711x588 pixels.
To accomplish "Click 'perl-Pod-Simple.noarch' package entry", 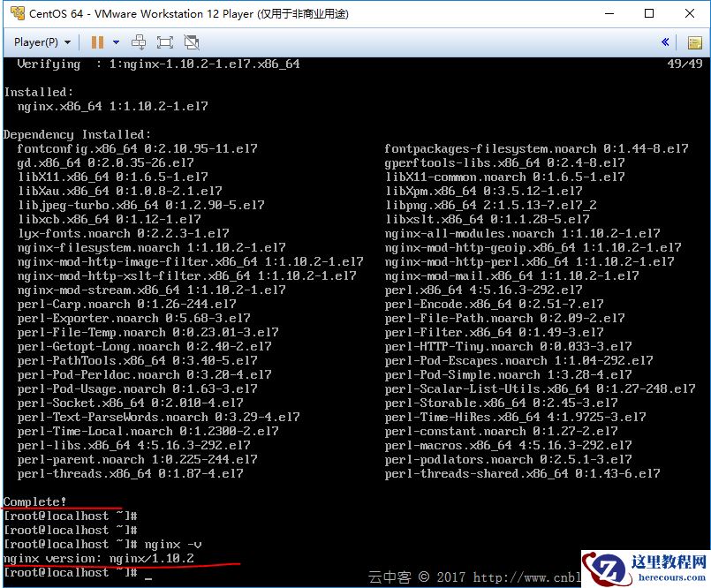I will point(509,375).
